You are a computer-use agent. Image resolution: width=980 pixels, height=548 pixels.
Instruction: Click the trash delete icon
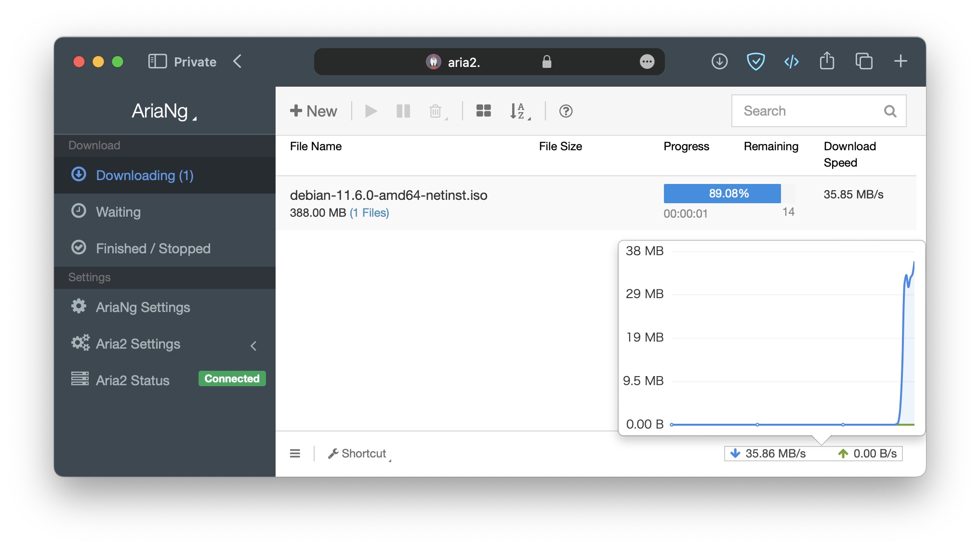coord(436,111)
